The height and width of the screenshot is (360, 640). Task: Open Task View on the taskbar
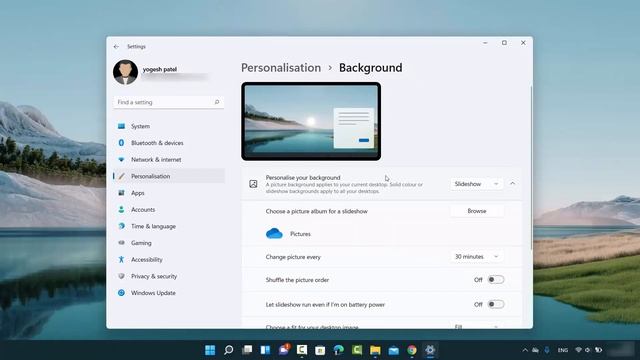247,350
